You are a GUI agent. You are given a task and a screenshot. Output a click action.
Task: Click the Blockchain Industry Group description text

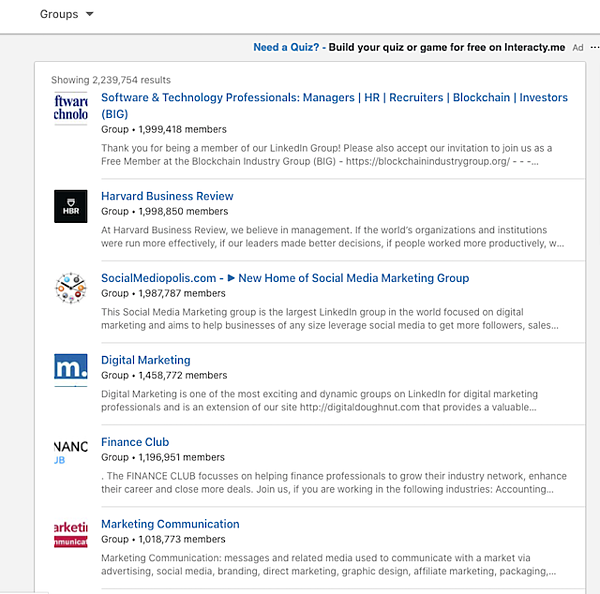[326, 155]
